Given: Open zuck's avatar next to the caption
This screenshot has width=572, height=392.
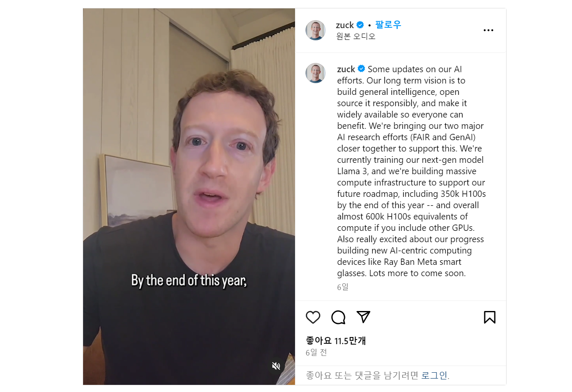Looking at the screenshot, I should click(316, 73).
